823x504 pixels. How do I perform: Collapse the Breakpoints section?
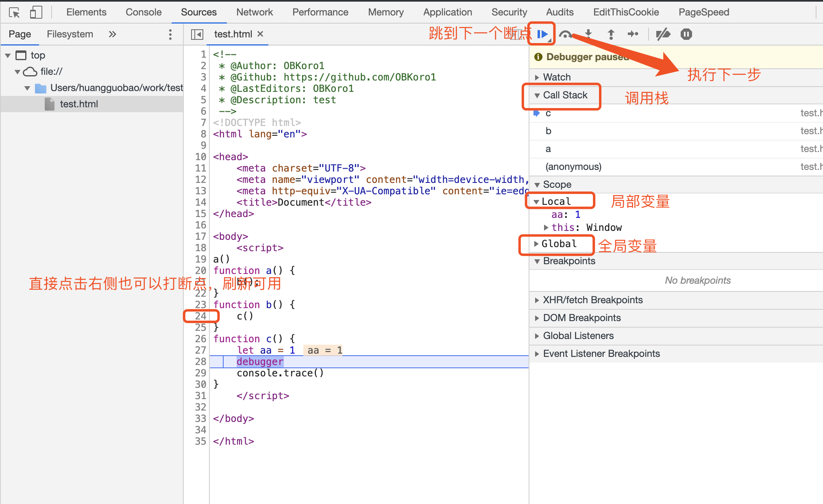[x=537, y=261]
